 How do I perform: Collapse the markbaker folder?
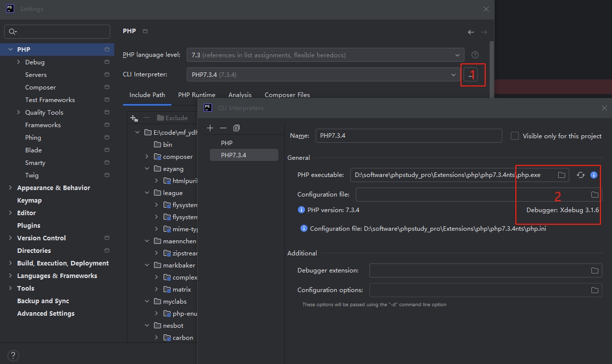coord(147,265)
